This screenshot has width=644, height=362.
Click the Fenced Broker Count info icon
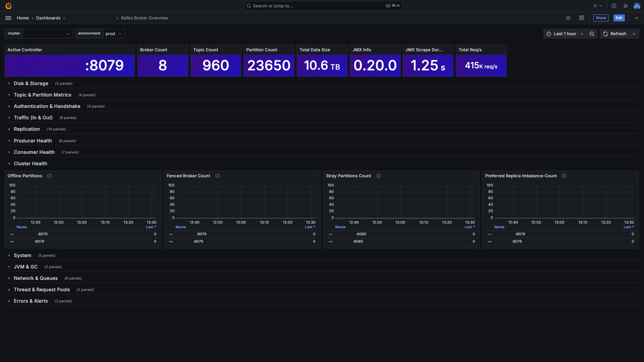click(217, 176)
